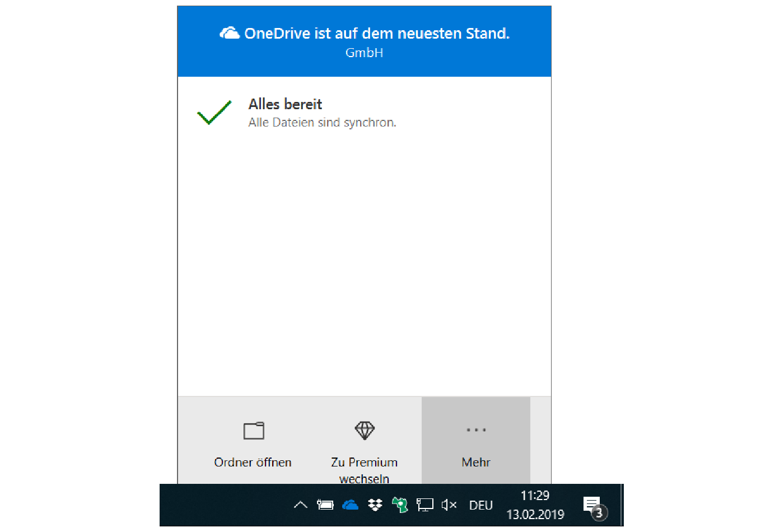This screenshot has height=532, width=784.
Task: Click the three dots icon above Mehr
Action: [x=476, y=430]
